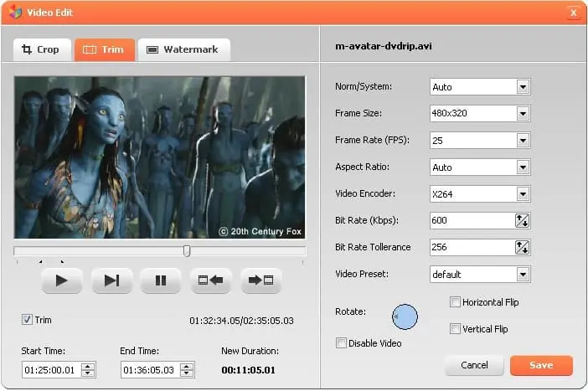Click the End Time input field
Screen dimensions: 588x391
(x=150, y=370)
